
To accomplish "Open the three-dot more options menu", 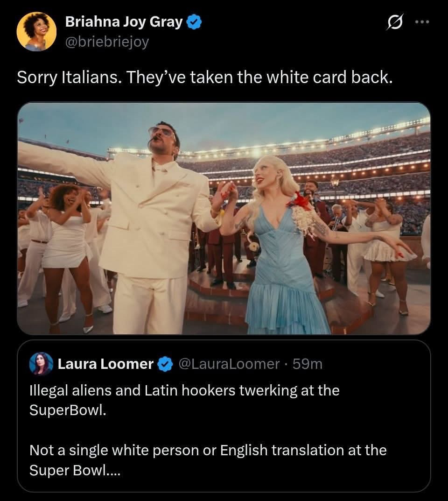I will (x=421, y=22).
